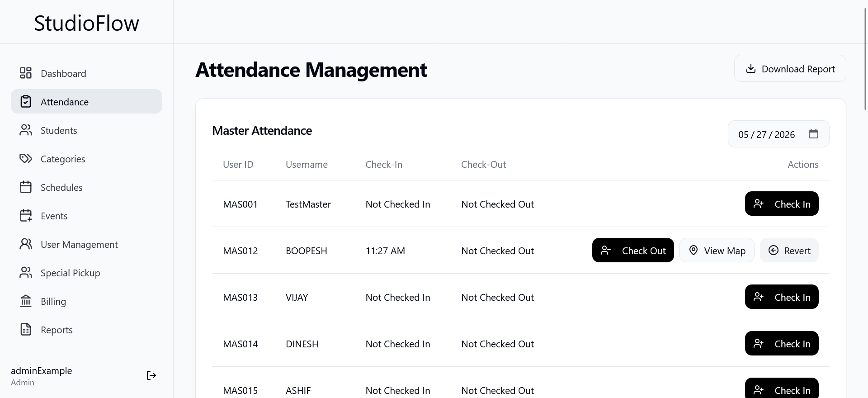
Task: Click the Master Attendance heading
Action: (x=262, y=130)
